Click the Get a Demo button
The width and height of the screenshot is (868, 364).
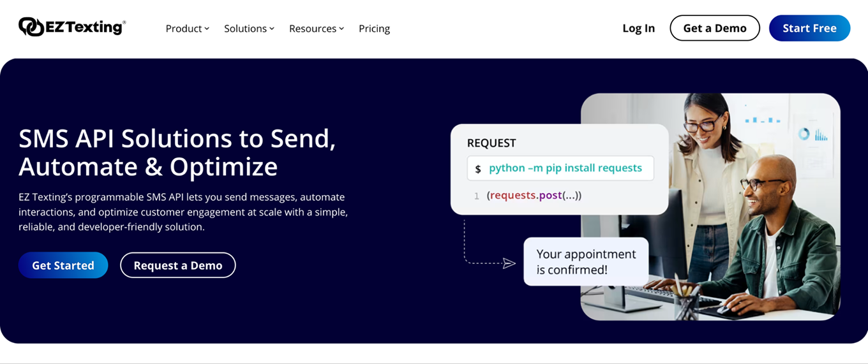coord(715,28)
